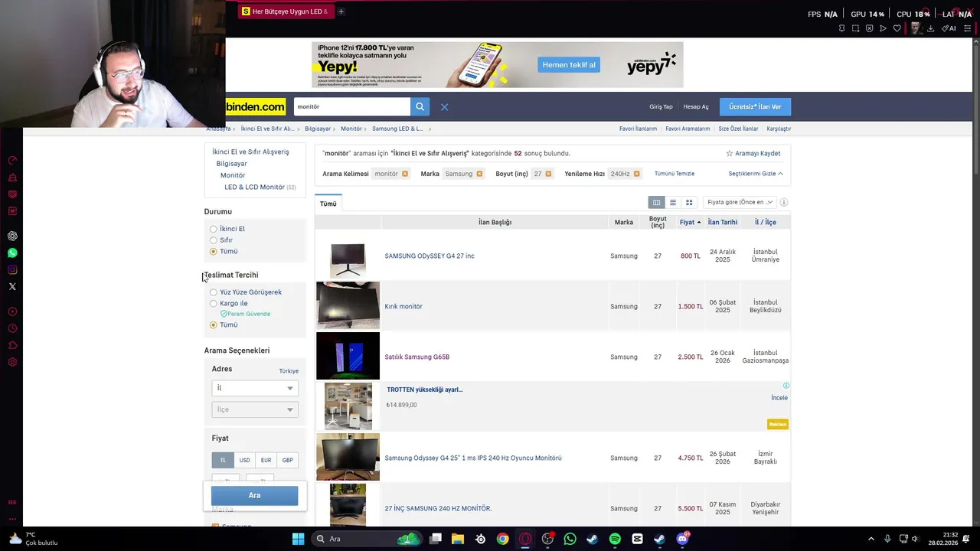
Task: Select the TL currency tab
Action: tap(223, 460)
